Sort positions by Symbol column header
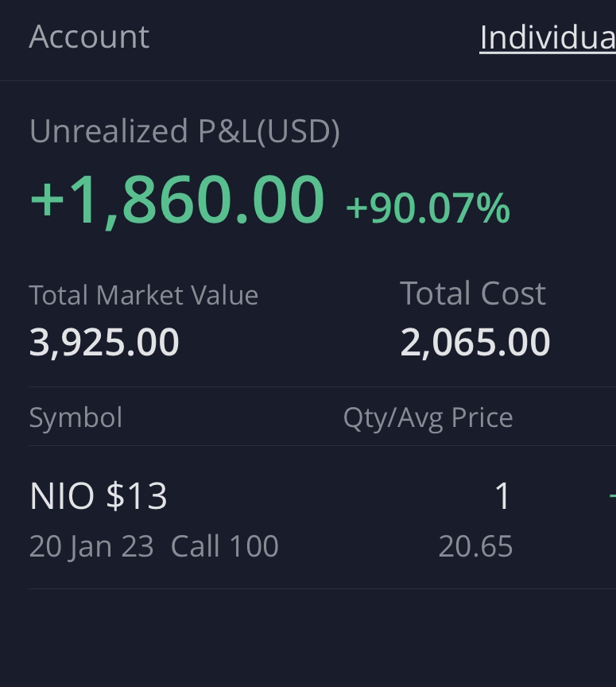Image resolution: width=616 pixels, height=687 pixels. tap(76, 417)
